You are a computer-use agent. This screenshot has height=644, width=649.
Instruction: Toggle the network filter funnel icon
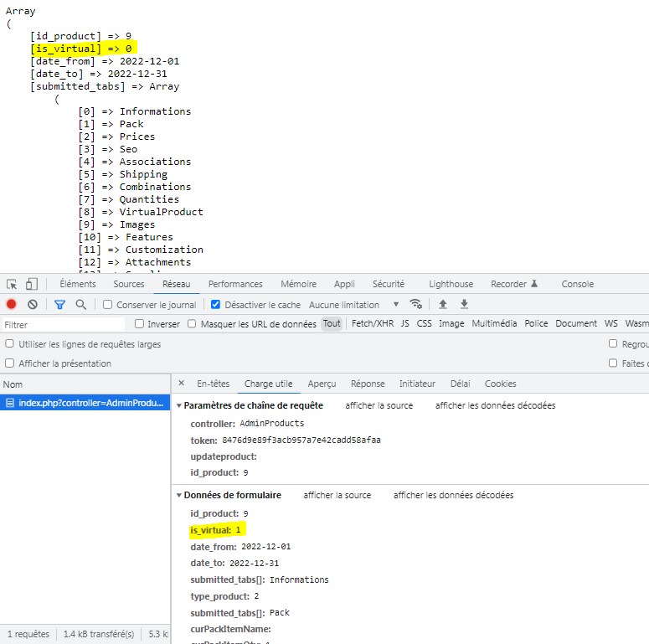pos(59,305)
